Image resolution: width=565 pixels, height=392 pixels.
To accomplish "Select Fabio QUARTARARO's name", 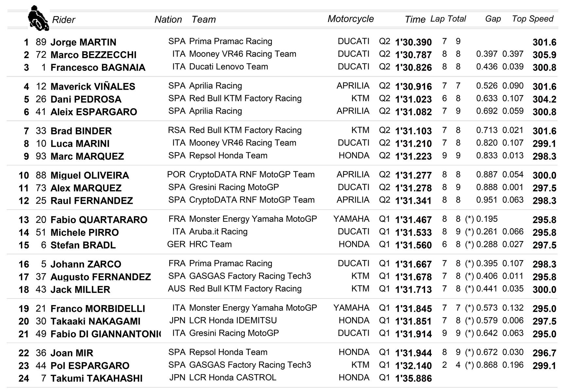I will [99, 220].
